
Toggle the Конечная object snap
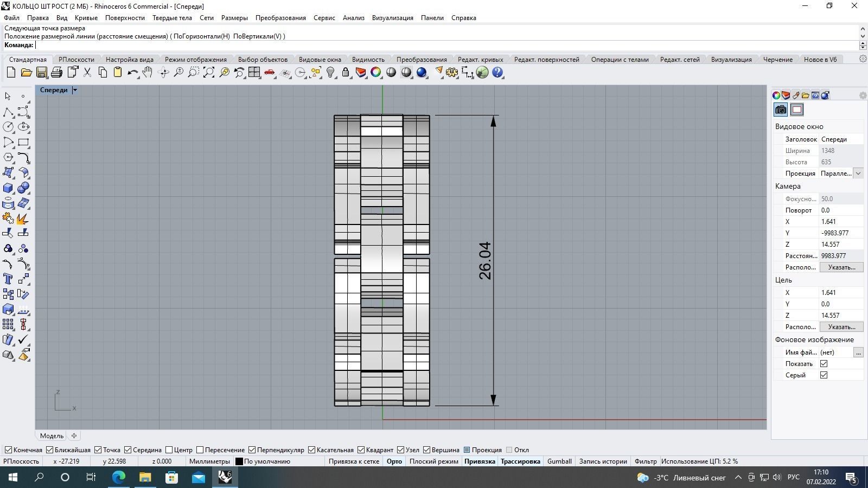[23, 450]
